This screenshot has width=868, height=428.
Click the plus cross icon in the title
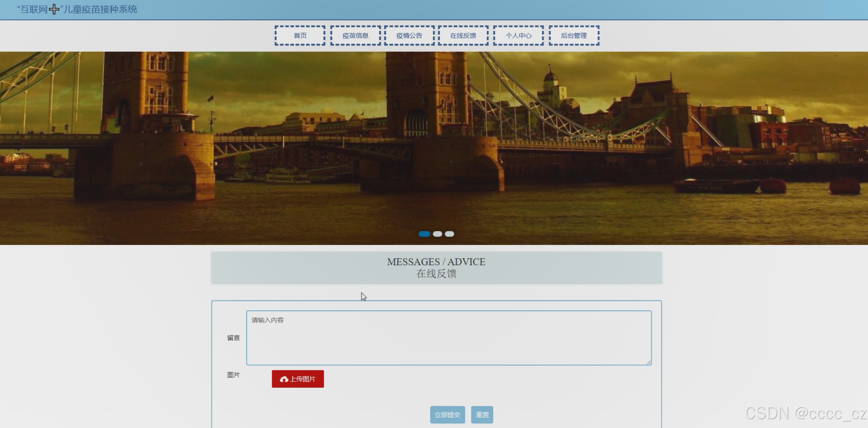pos(54,10)
